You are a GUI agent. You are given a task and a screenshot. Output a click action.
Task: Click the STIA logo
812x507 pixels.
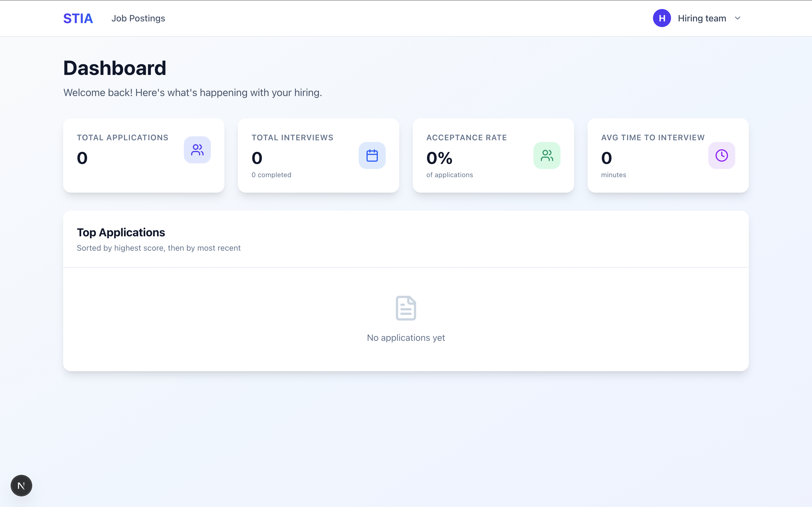[78, 18]
